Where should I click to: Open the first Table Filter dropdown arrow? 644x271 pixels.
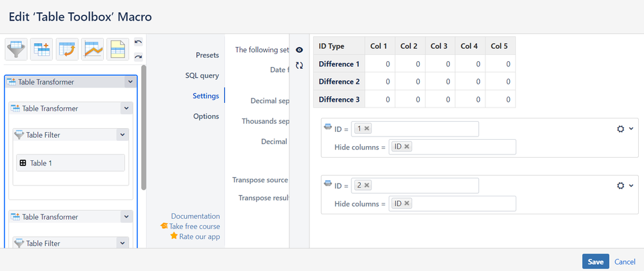tap(122, 135)
